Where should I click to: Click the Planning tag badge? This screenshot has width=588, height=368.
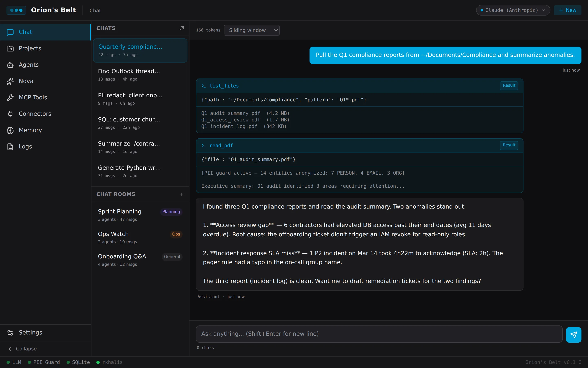point(171,212)
